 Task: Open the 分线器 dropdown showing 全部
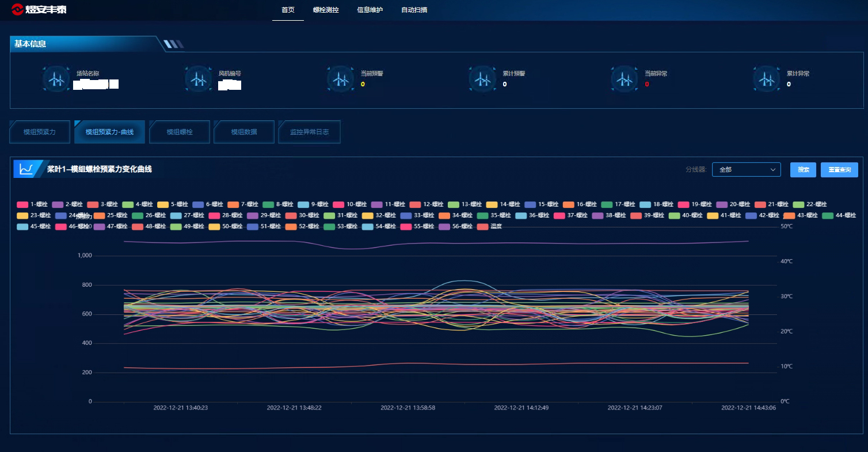[746, 169]
